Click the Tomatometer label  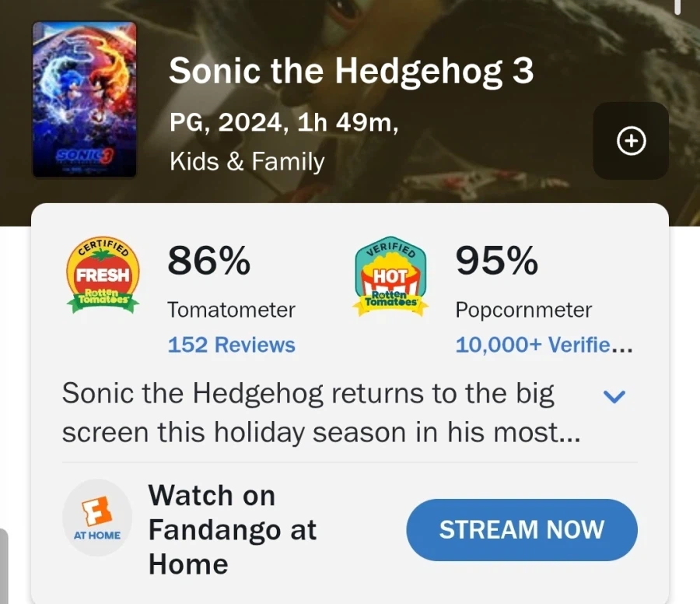231,310
